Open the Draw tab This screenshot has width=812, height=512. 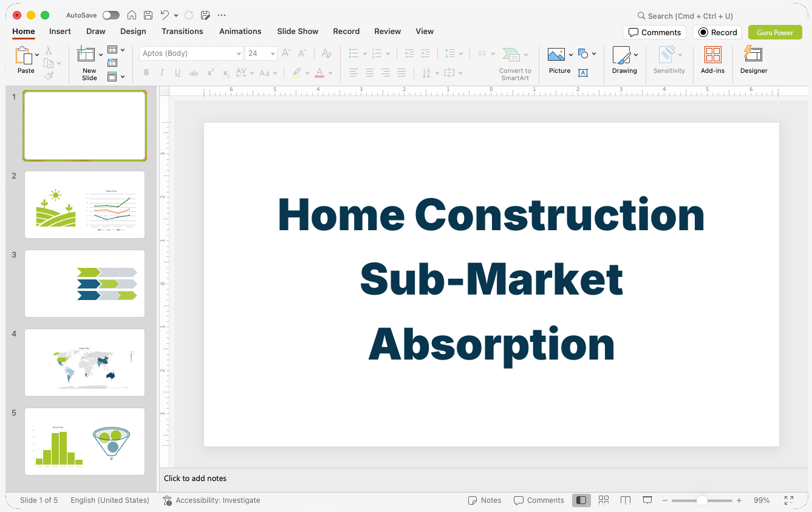[x=96, y=31]
